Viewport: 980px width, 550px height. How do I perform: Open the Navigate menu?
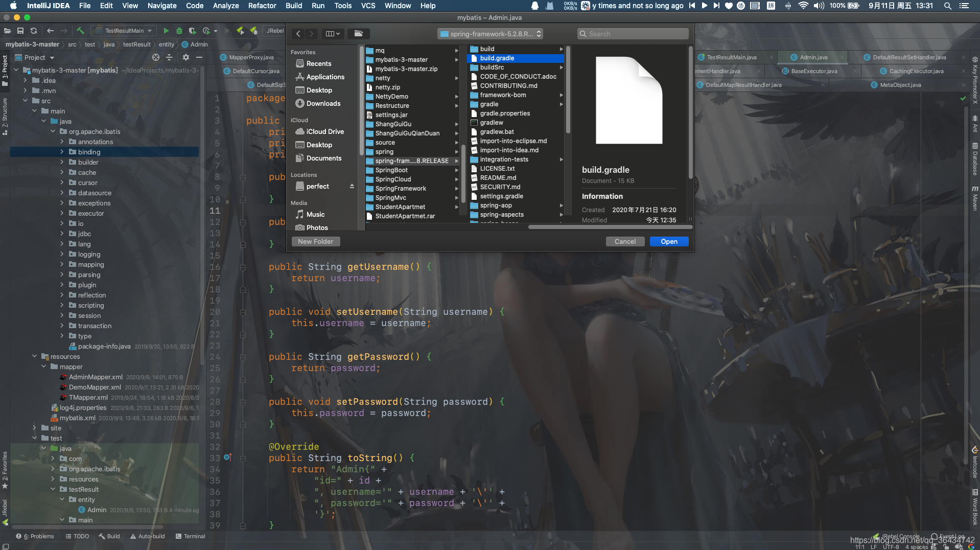pyautogui.click(x=162, y=6)
